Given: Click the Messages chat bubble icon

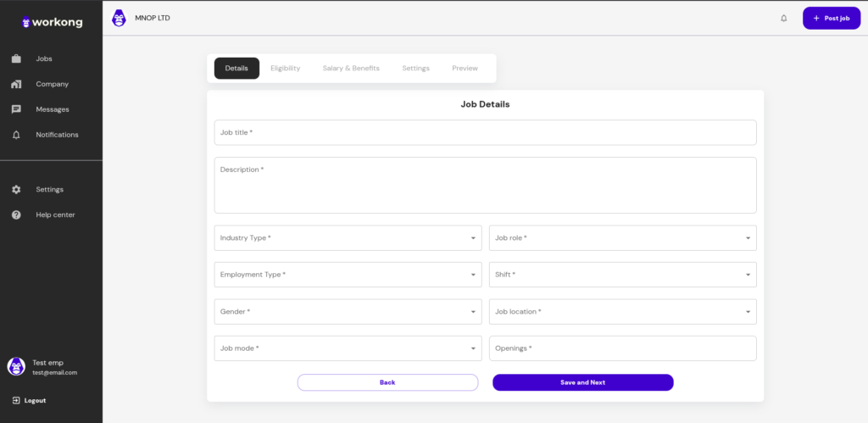Looking at the screenshot, I should (x=16, y=109).
